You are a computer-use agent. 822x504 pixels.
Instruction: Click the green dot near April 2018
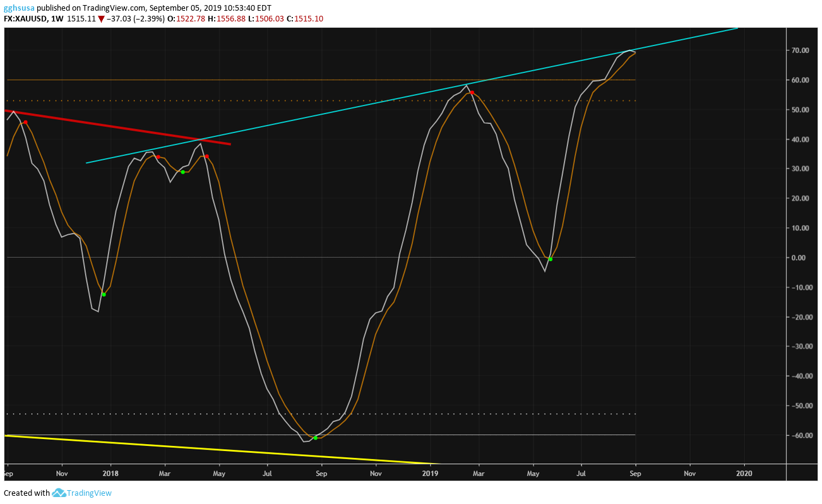tap(183, 172)
